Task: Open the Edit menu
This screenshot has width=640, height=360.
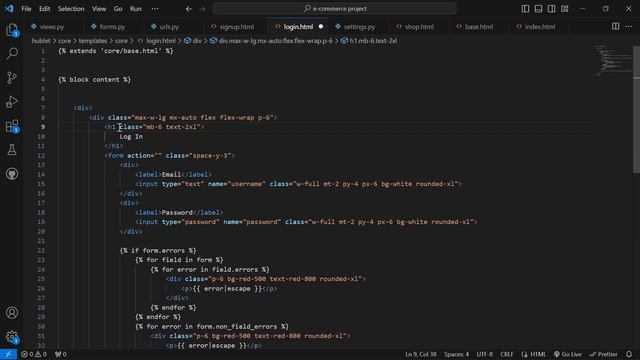Action: coord(44,9)
